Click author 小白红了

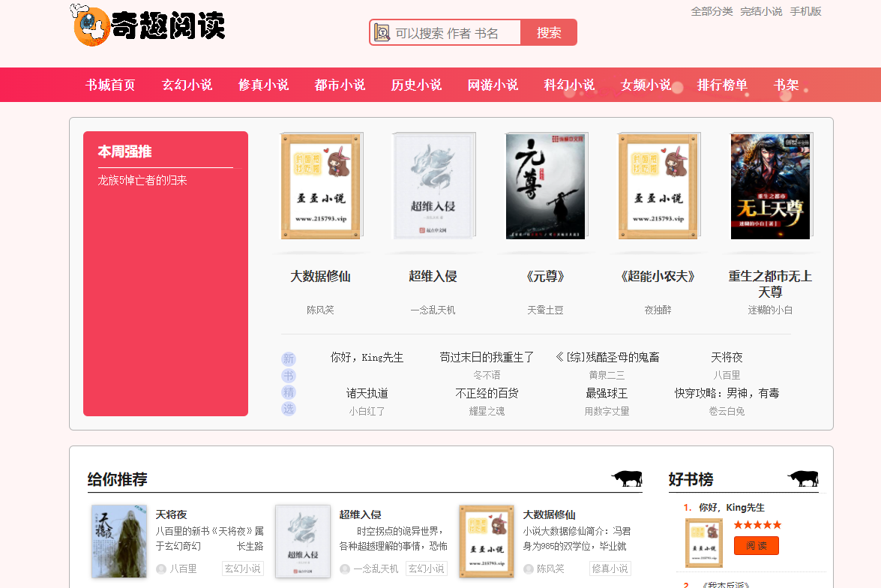pyautogui.click(x=367, y=411)
